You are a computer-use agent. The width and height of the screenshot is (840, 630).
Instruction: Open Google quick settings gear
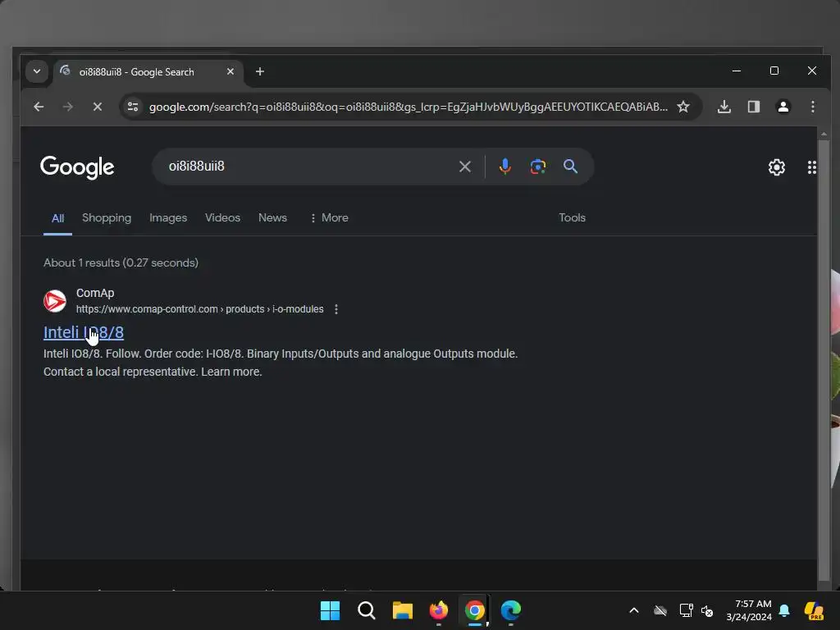tap(776, 167)
